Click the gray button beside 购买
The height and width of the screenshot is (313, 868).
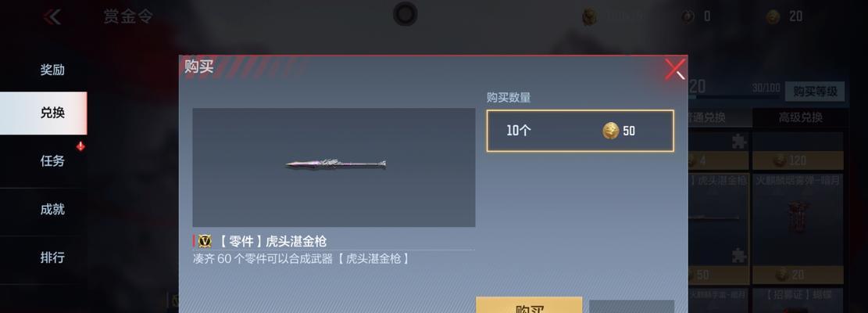point(631,307)
